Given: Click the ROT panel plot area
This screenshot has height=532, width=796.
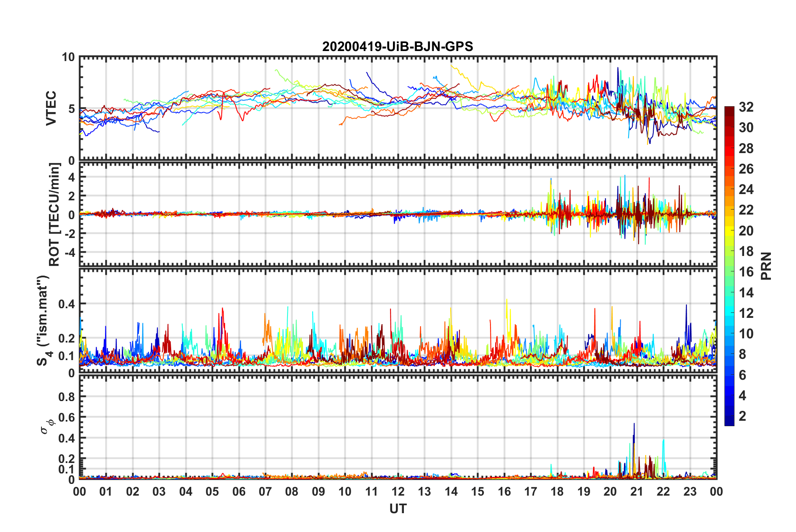Looking at the screenshot, I should click(398, 215).
